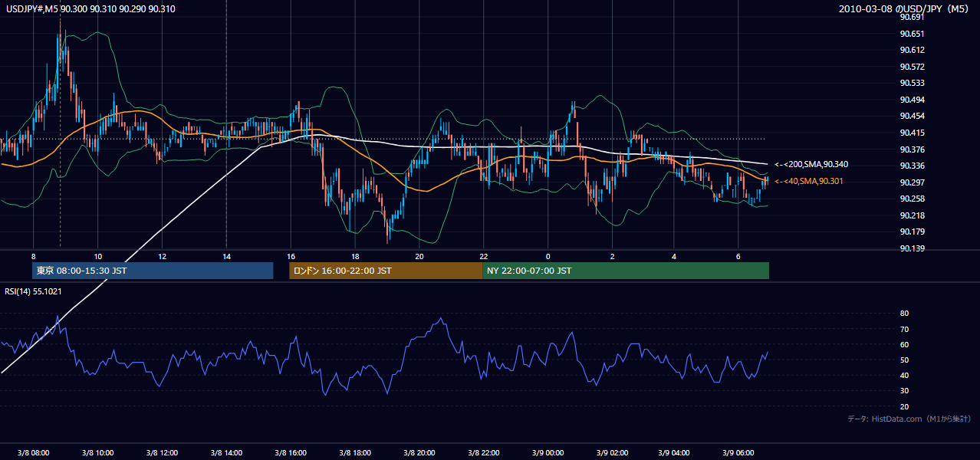Click price axis value 90.533
Viewport: 980px width, 460px height.
coord(912,83)
